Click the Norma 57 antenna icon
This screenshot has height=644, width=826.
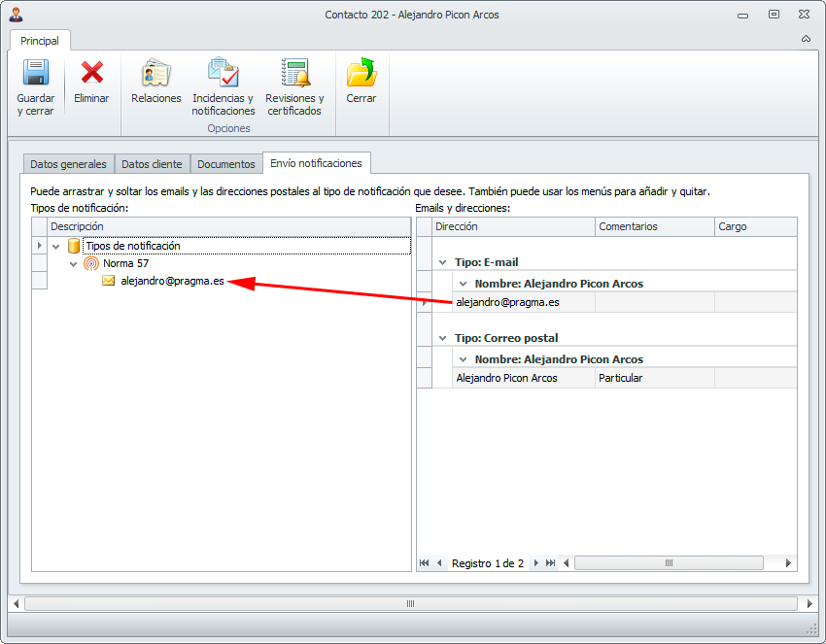pos(91,263)
